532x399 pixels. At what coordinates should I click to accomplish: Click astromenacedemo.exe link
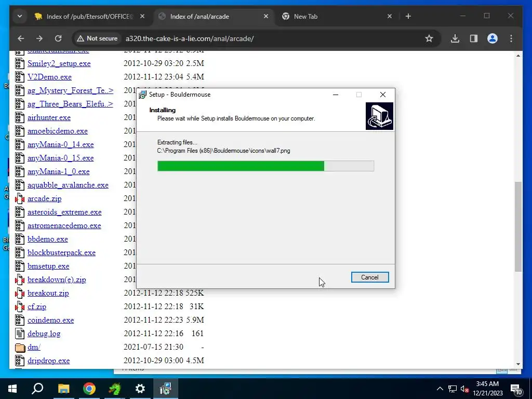coord(64,225)
